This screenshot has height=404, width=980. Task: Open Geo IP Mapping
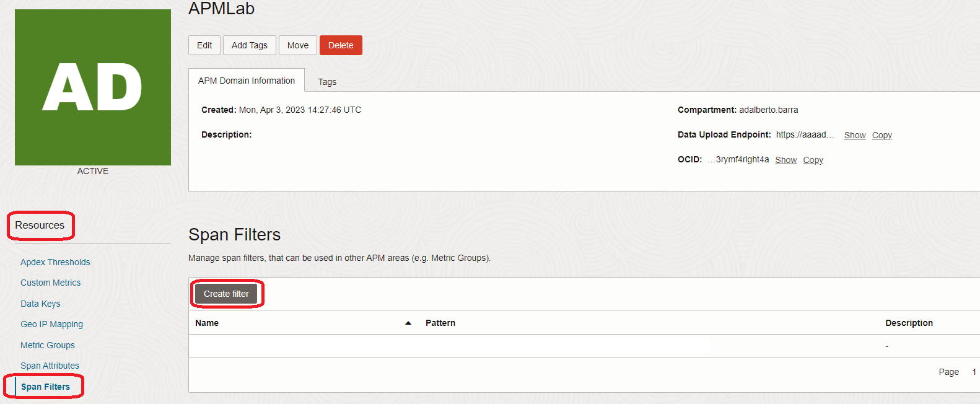click(x=51, y=324)
